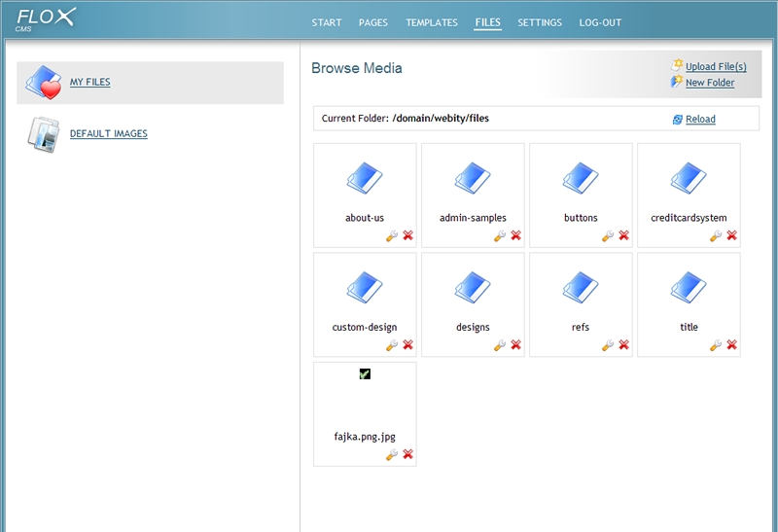Click the wrench icon for custom-design
The image size is (778, 532).
tap(392, 345)
